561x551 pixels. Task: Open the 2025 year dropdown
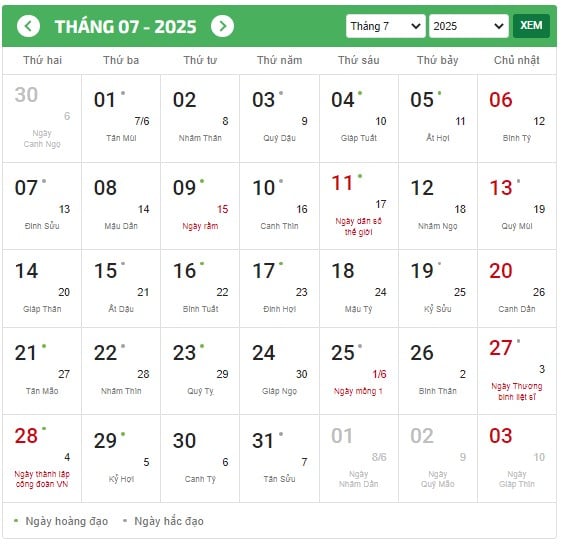(469, 26)
